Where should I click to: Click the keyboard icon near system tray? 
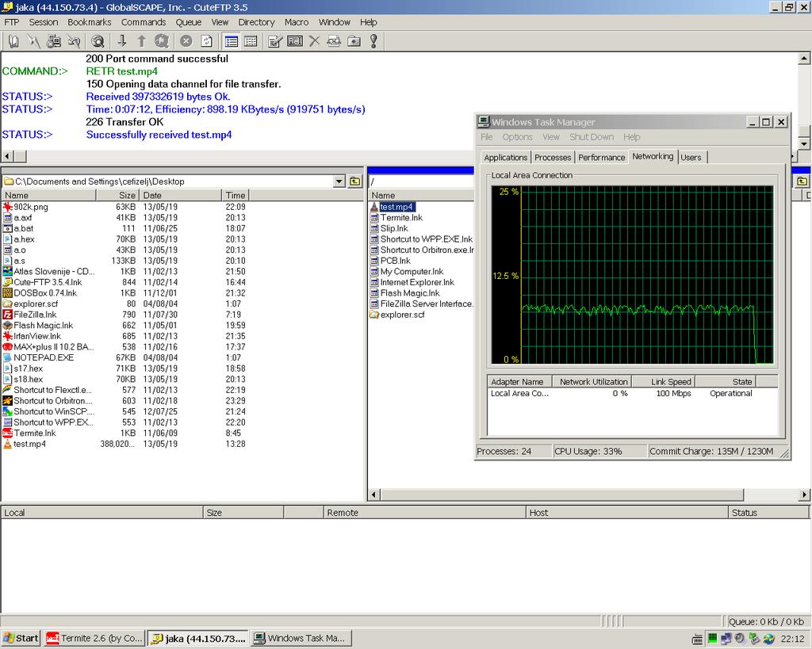[698, 639]
